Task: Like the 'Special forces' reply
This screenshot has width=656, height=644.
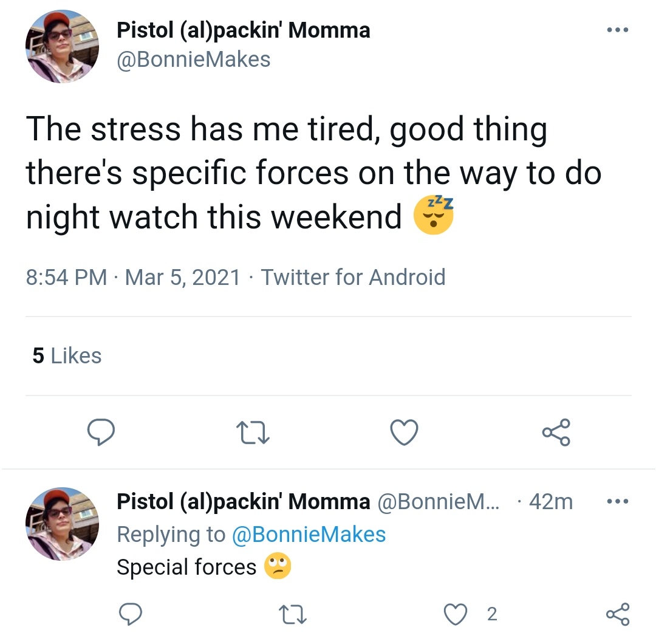Action: 455,614
